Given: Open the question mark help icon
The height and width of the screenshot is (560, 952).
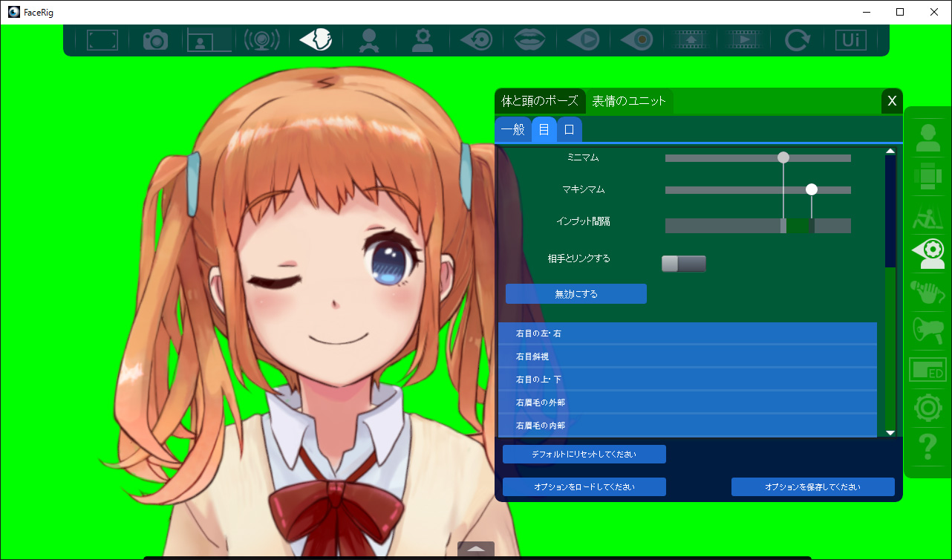Looking at the screenshot, I should tap(927, 447).
